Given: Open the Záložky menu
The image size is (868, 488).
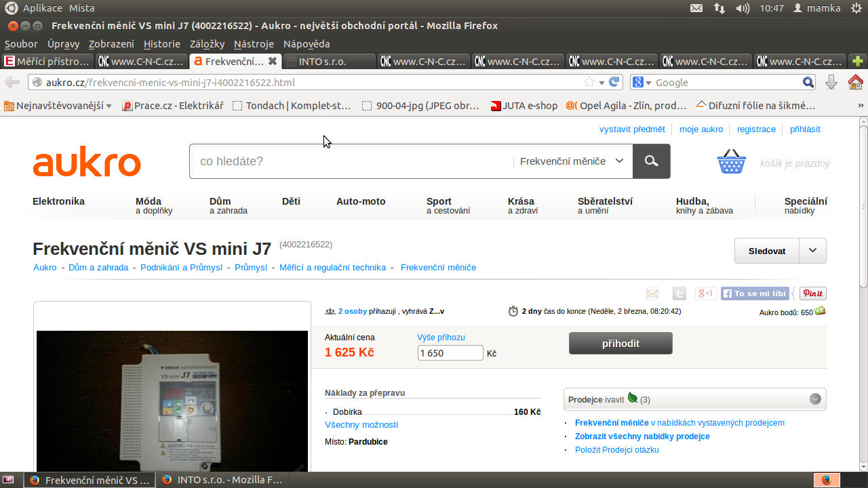Looking at the screenshot, I should pyautogui.click(x=207, y=44).
